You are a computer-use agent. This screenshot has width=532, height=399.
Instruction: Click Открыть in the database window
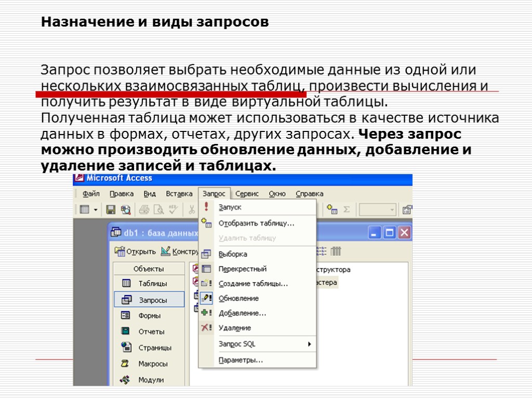coord(135,251)
